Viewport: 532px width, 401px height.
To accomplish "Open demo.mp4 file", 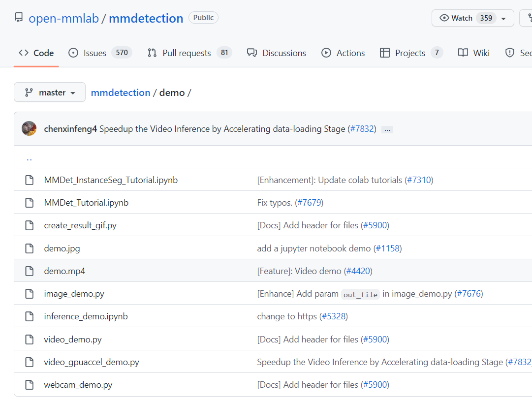I will [64, 271].
